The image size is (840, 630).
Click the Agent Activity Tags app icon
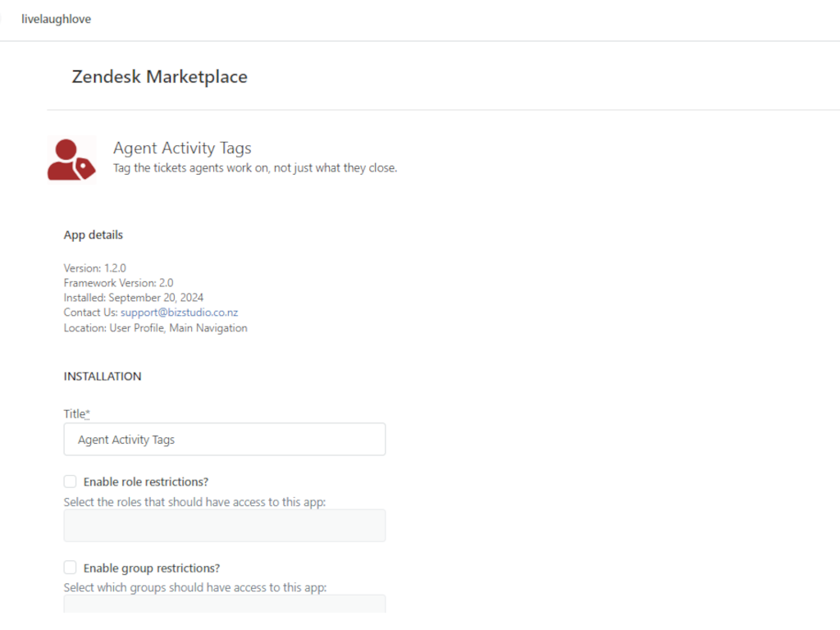(71, 159)
